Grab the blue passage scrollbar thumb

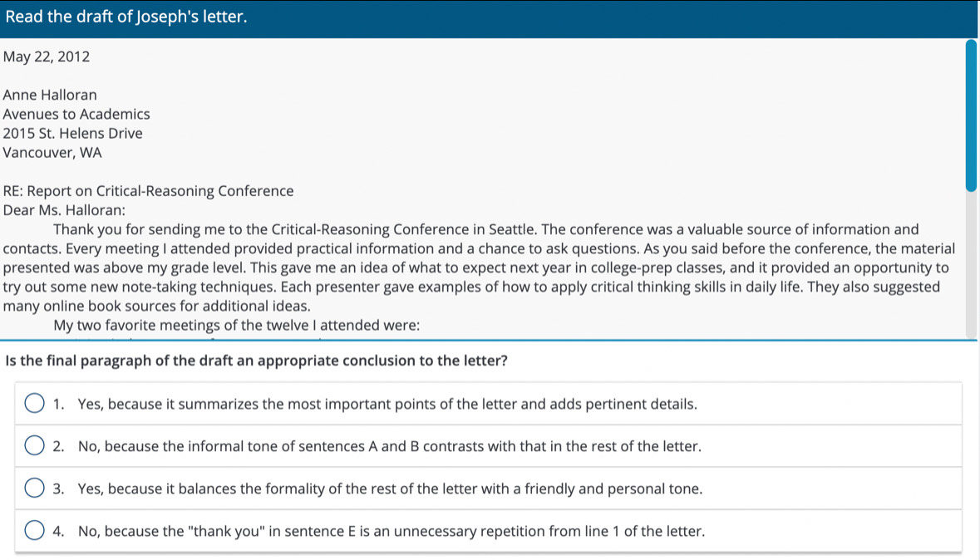970,115
